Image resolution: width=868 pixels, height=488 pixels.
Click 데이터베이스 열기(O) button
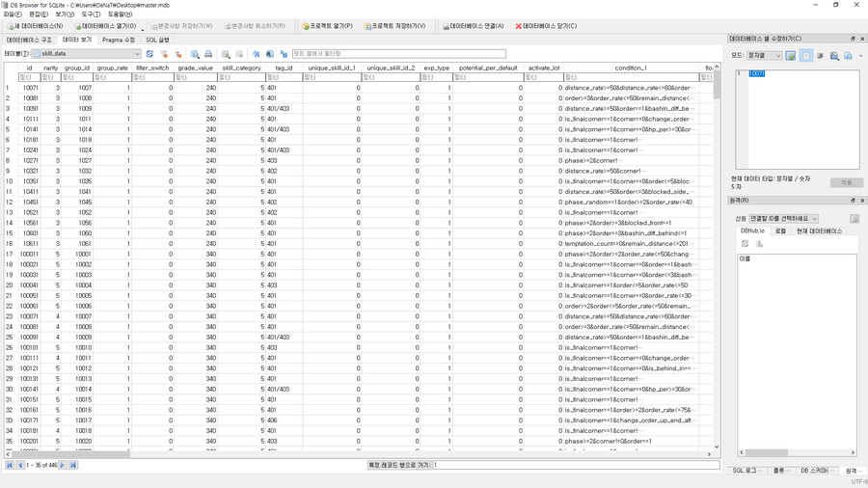pos(105,26)
